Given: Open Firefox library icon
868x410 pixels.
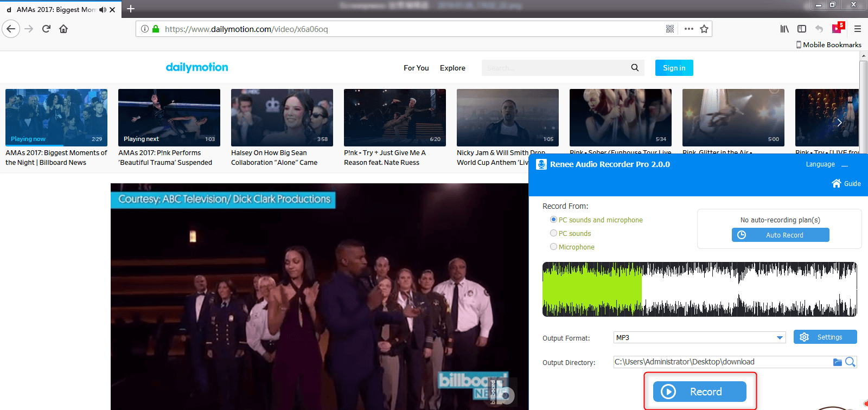Looking at the screenshot, I should tap(784, 29).
